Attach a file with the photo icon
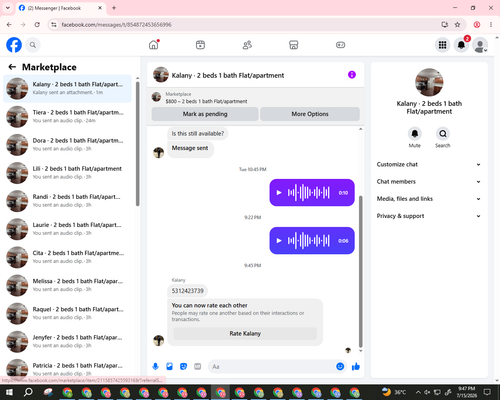Screen dimensions: 500x400 click(169, 367)
